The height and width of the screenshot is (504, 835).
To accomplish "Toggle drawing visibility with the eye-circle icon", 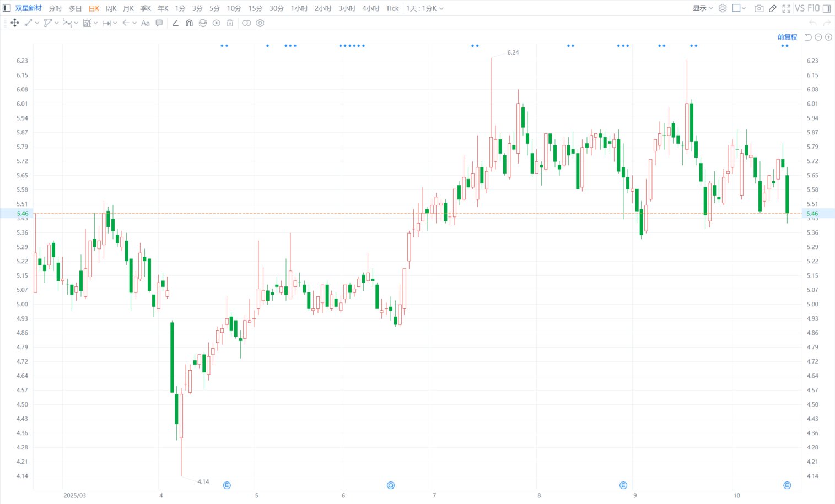I will (x=217, y=23).
